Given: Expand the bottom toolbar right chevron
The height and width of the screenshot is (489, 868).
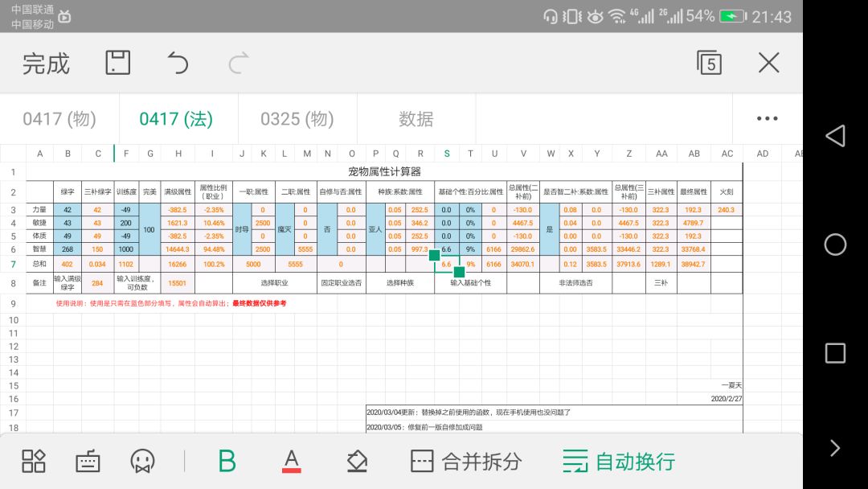Looking at the screenshot, I should click(835, 447).
